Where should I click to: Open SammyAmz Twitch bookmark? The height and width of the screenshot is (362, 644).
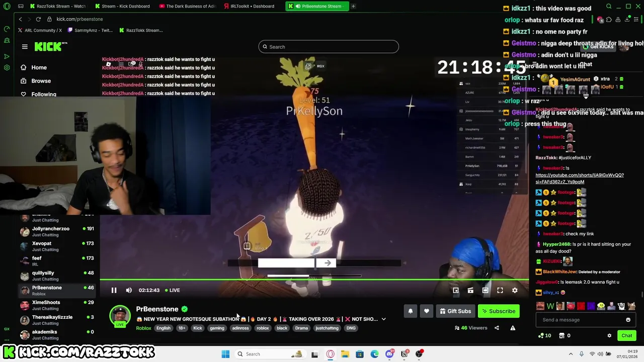pyautogui.click(x=90, y=30)
